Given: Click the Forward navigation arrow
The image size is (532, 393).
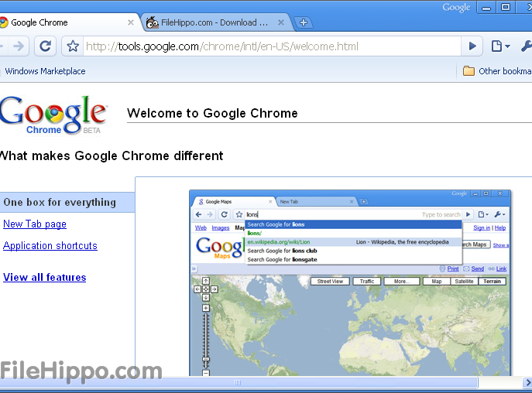Looking at the screenshot, I should tap(19, 46).
